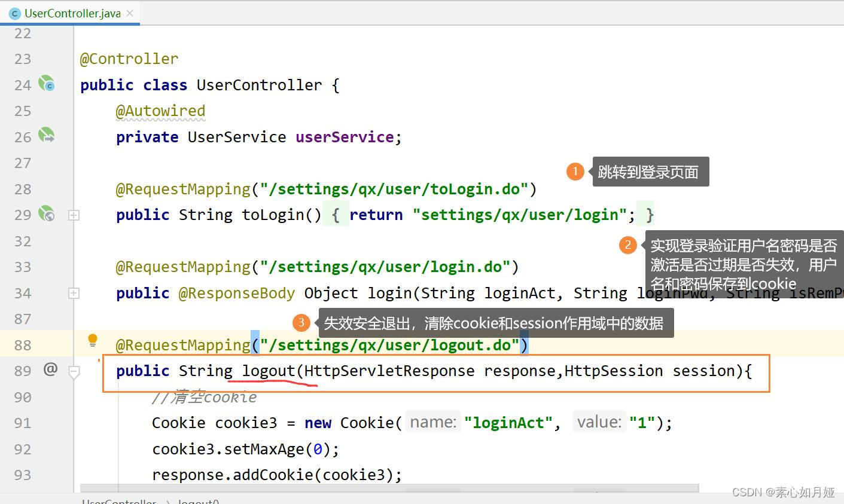Collapse the logout method on line 89
Image resolution: width=844 pixels, height=504 pixels.
(x=74, y=372)
